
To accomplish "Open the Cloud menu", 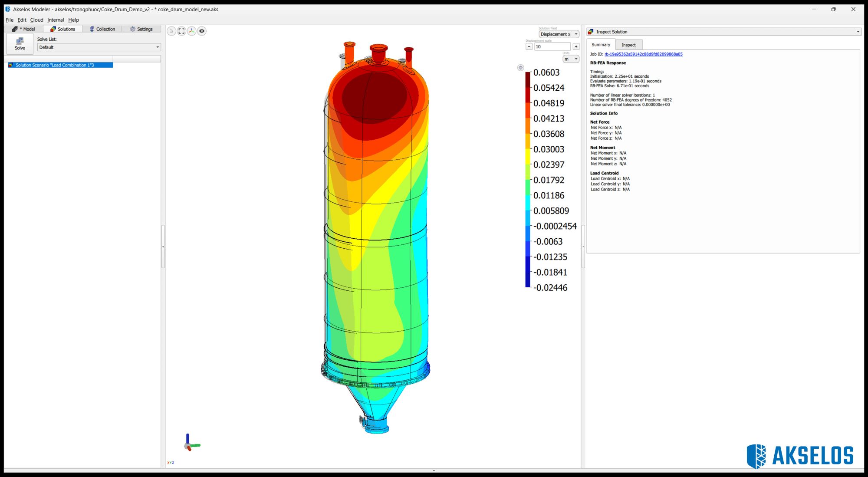I will (x=36, y=20).
